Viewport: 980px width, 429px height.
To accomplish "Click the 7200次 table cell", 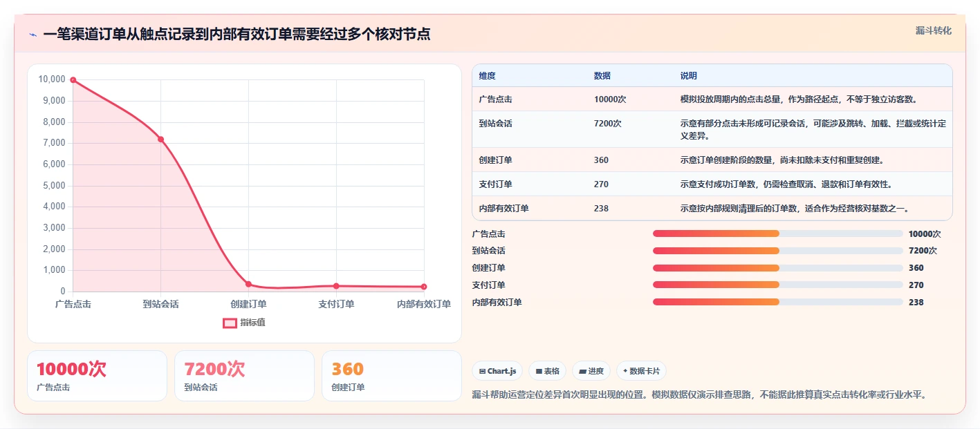I will (x=608, y=124).
